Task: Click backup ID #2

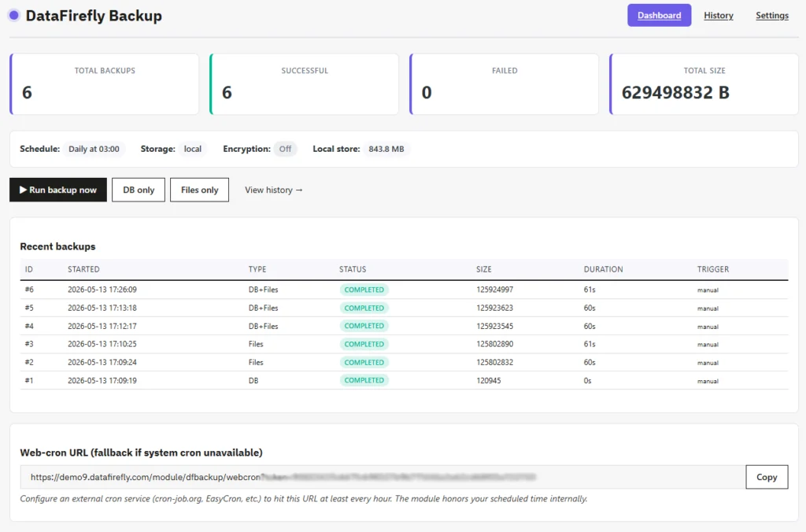Action: pyautogui.click(x=29, y=362)
